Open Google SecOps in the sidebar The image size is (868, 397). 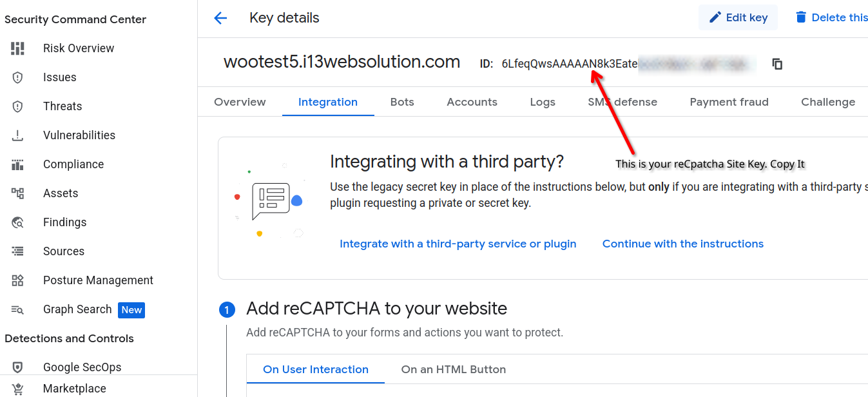[82, 367]
